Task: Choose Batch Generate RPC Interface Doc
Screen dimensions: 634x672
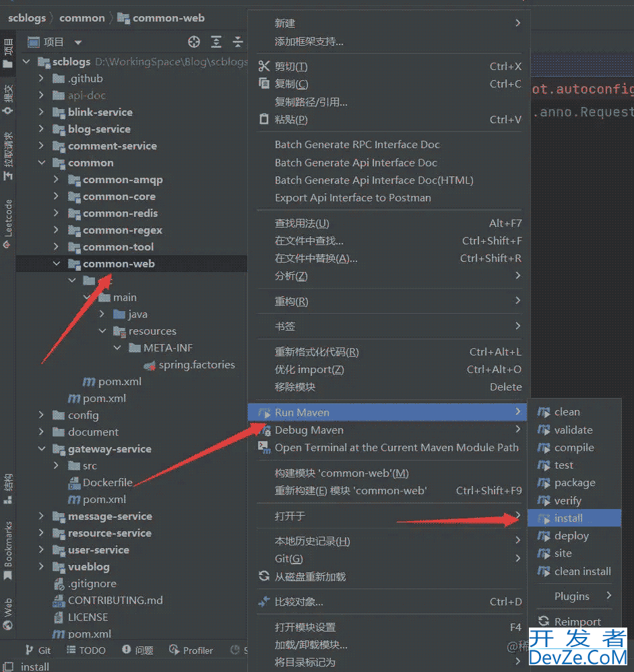Action: coord(357,145)
